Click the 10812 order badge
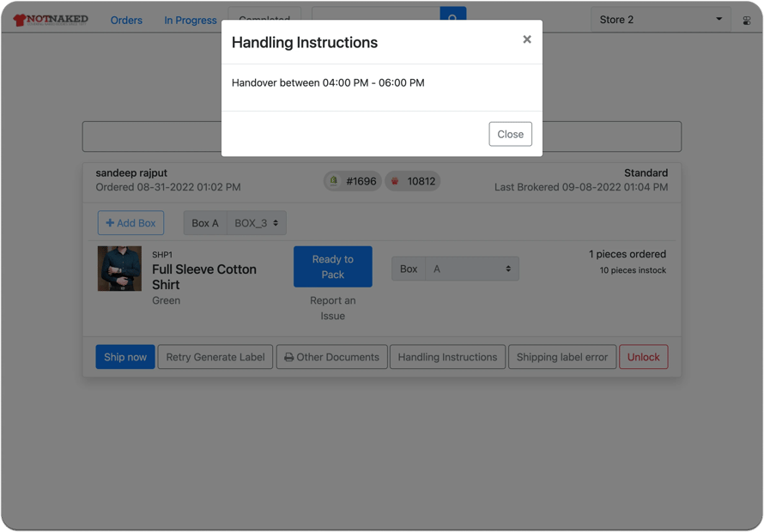Viewport: 764px width, 532px height. (413, 181)
